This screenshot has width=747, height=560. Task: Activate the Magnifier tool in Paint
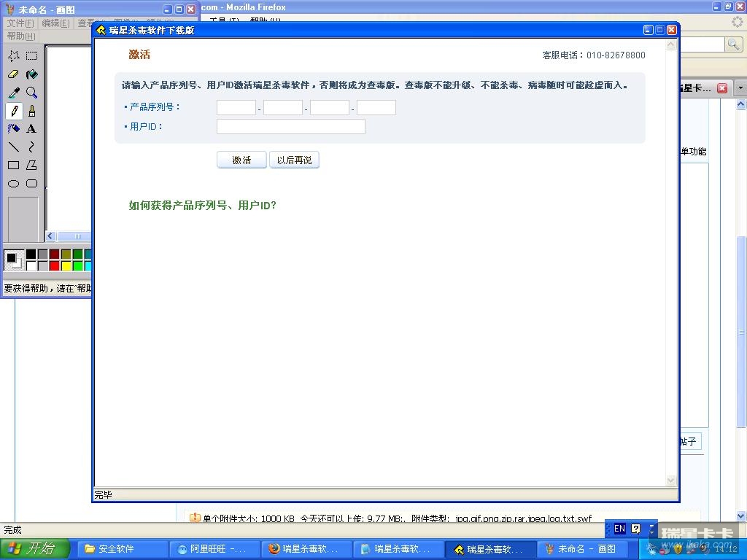[31, 93]
